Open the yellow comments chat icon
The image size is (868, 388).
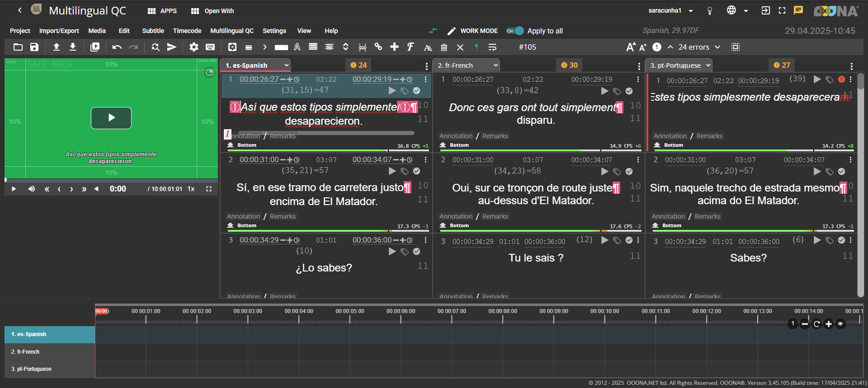coord(798,10)
